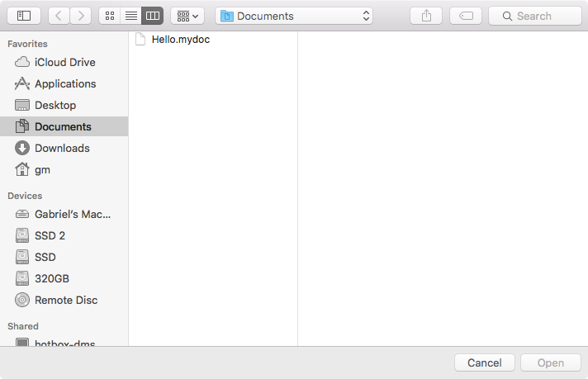Toggle the sidebar visibility button
588x379 pixels.
[x=23, y=16]
